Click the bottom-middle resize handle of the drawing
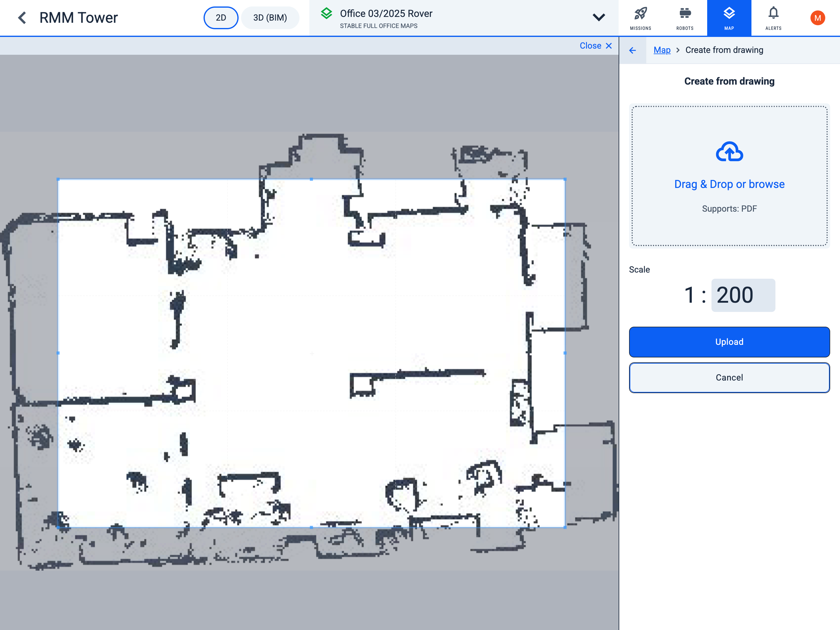This screenshot has width=840, height=630. click(x=311, y=527)
